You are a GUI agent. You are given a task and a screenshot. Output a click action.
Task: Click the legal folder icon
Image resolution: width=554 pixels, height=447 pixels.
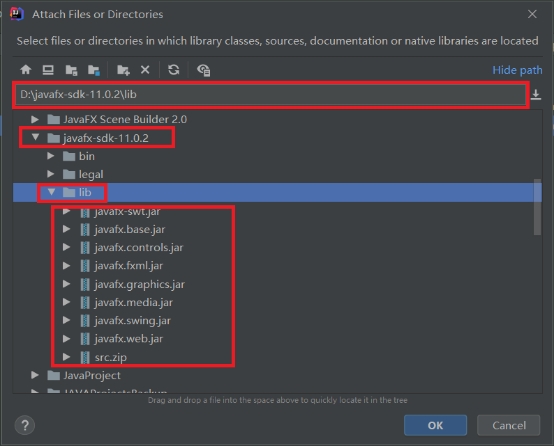coord(69,174)
